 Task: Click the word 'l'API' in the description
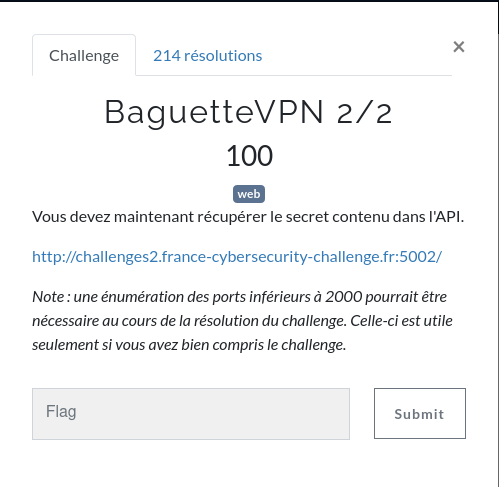click(446, 217)
